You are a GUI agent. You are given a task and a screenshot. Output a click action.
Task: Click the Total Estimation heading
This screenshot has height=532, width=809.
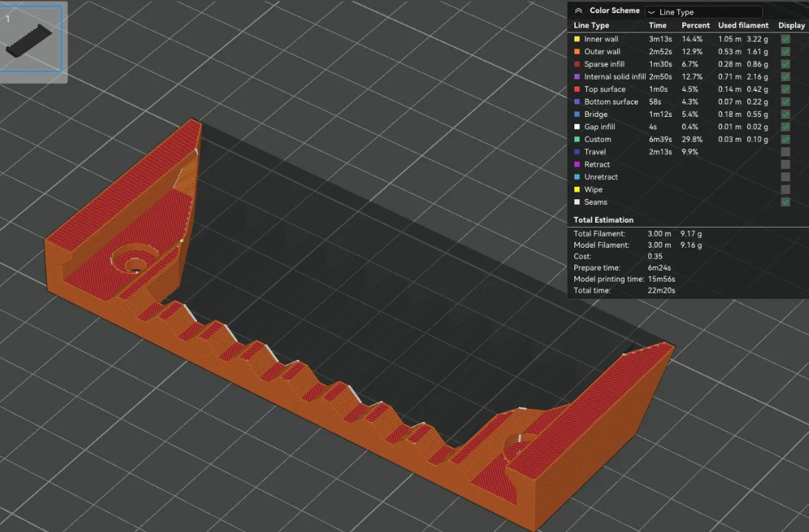pos(603,220)
